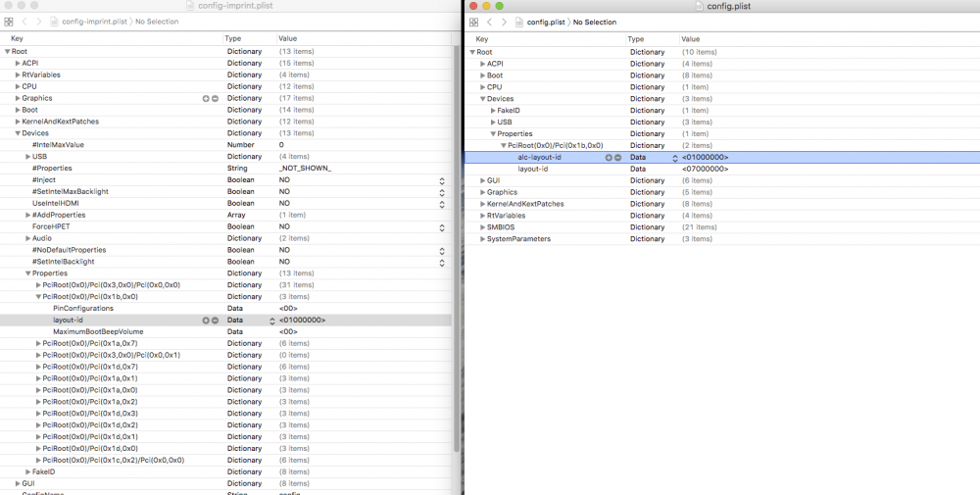Expand PciRoot(0x0)/Pci(0x1a,0x7) entry
The image size is (980, 495).
tap(39, 343)
